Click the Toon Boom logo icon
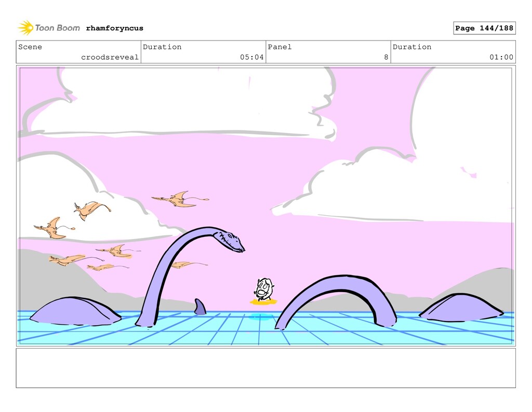This screenshot has width=532, height=412. click(25, 28)
